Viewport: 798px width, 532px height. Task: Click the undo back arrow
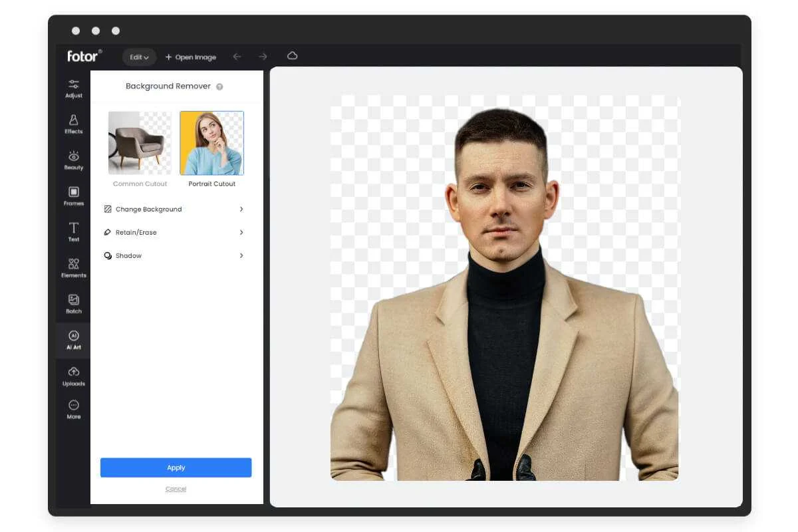coord(237,57)
